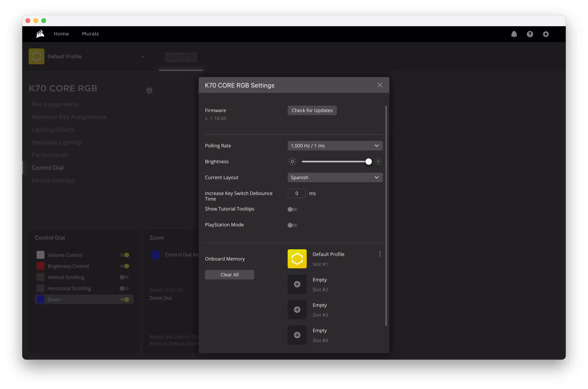This screenshot has width=588, height=389.
Task: Click the Volume Control gray swatch
Action: coord(41,255)
